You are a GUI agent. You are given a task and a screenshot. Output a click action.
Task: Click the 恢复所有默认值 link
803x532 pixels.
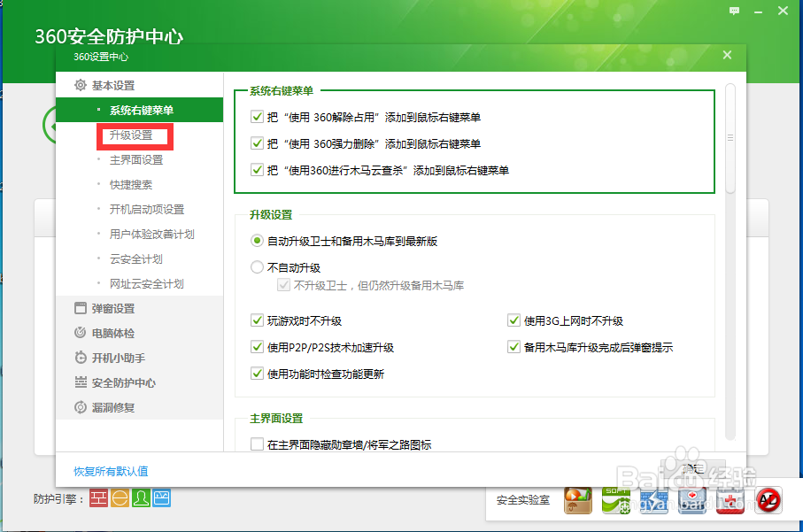point(112,471)
